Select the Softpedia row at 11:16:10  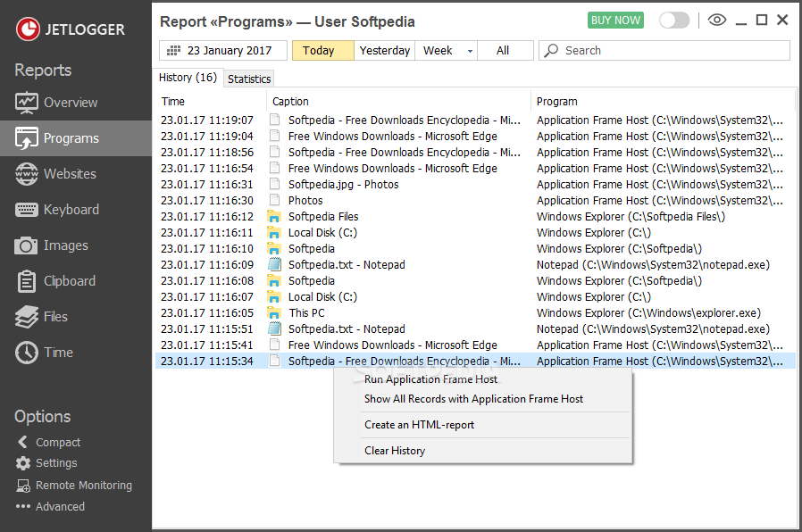pyautogui.click(x=475, y=249)
